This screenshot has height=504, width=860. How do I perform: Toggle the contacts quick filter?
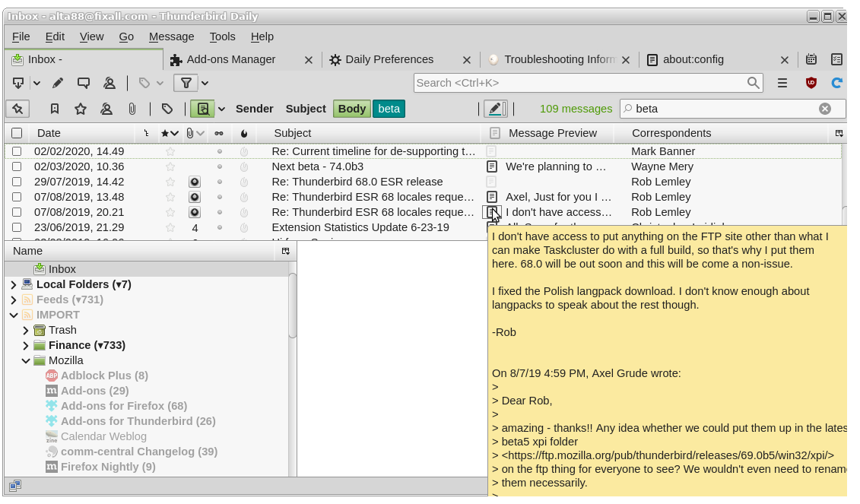(106, 109)
